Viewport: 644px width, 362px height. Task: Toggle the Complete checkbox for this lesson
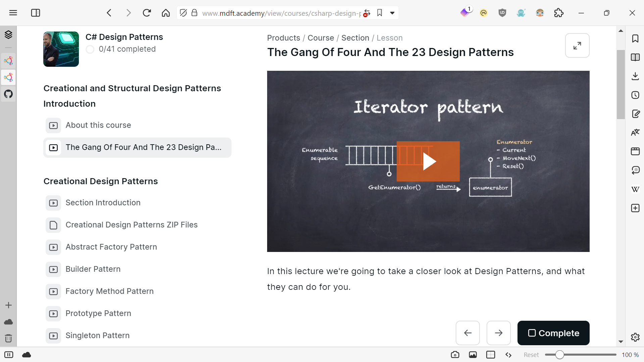point(532,333)
